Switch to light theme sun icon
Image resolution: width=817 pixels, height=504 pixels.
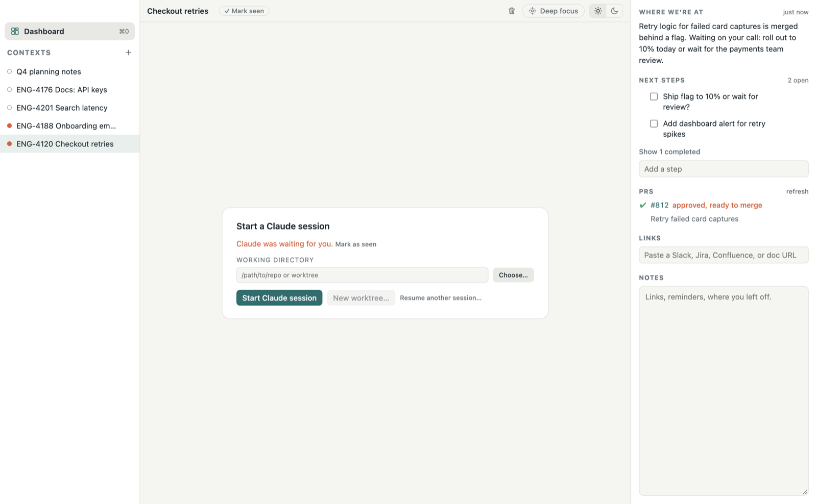point(598,11)
